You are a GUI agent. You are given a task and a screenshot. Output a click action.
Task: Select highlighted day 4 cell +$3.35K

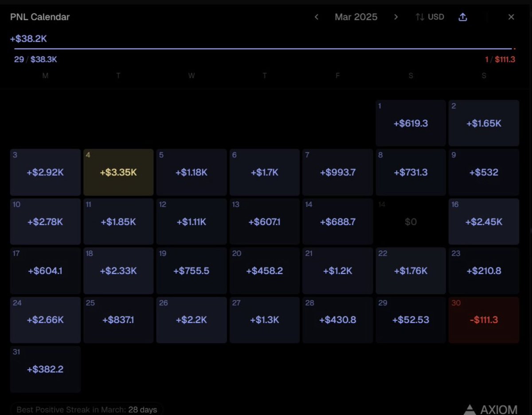click(118, 172)
